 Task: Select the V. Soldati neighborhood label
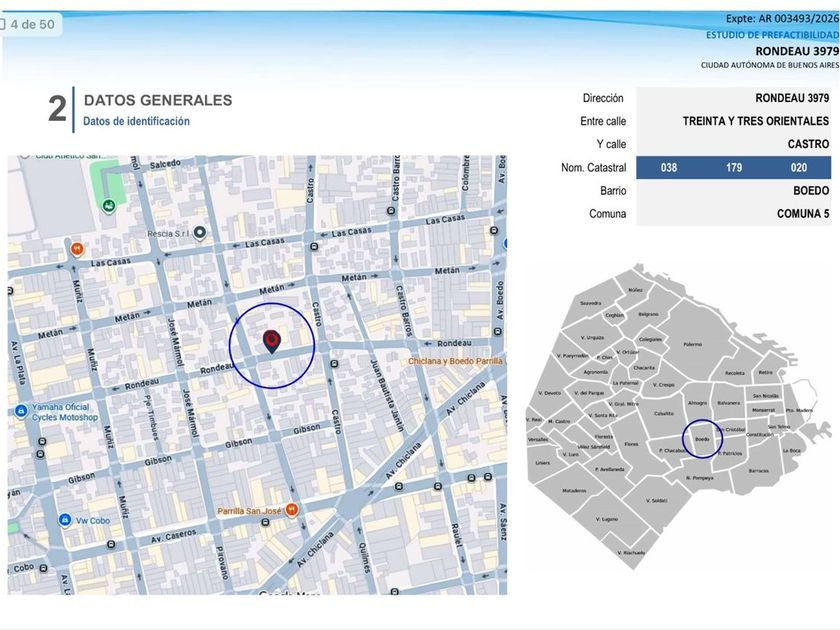(656, 500)
